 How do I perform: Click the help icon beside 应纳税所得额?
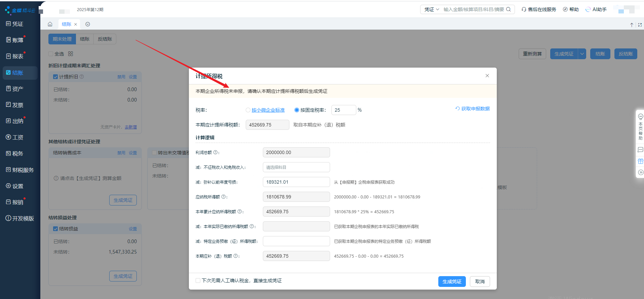click(x=224, y=197)
